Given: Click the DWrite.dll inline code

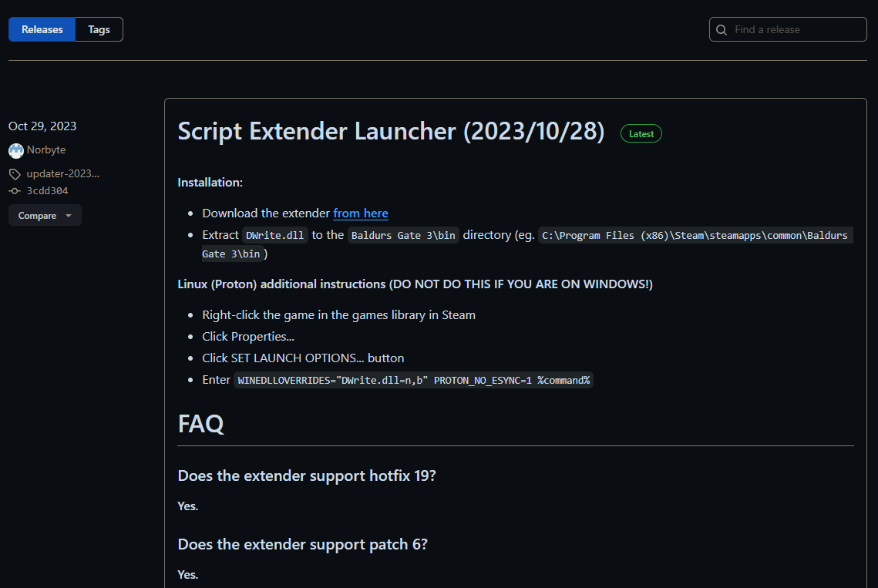Looking at the screenshot, I should [275, 235].
